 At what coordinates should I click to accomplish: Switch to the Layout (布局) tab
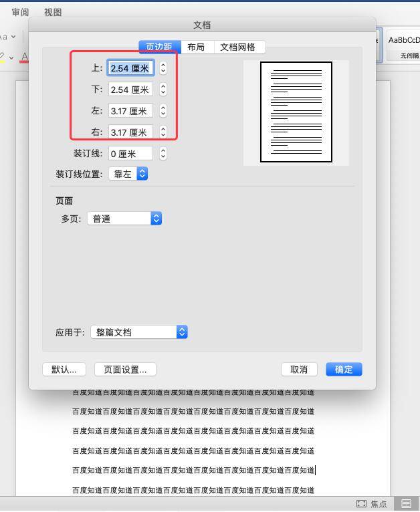[x=196, y=47]
